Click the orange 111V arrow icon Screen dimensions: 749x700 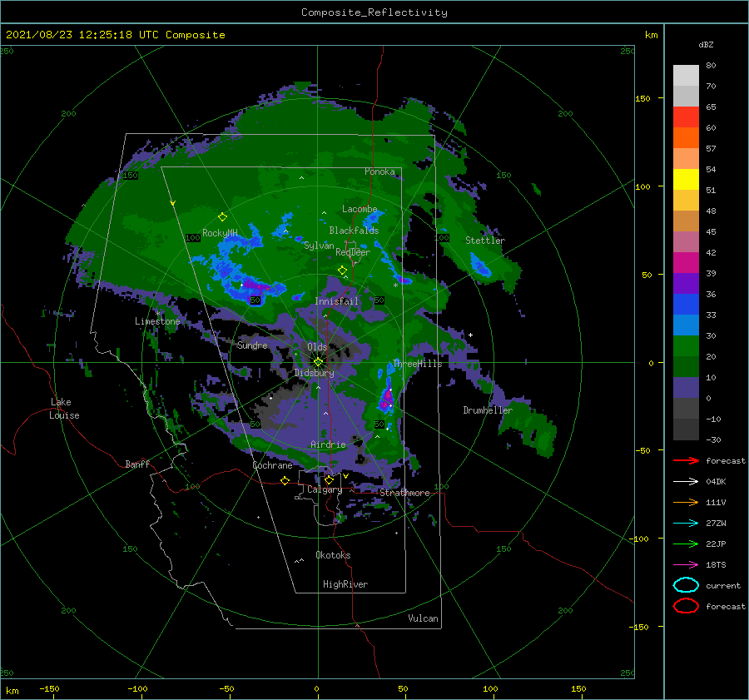tap(686, 502)
